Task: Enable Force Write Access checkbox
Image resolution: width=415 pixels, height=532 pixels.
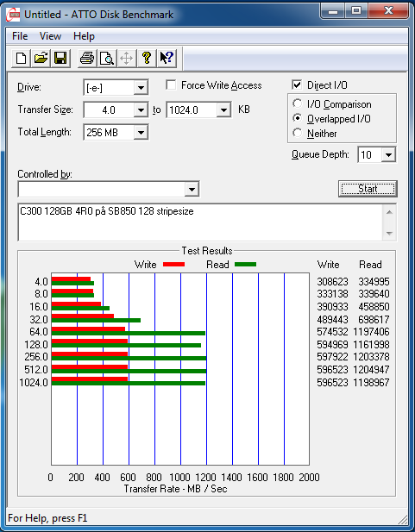Action: tap(171, 84)
